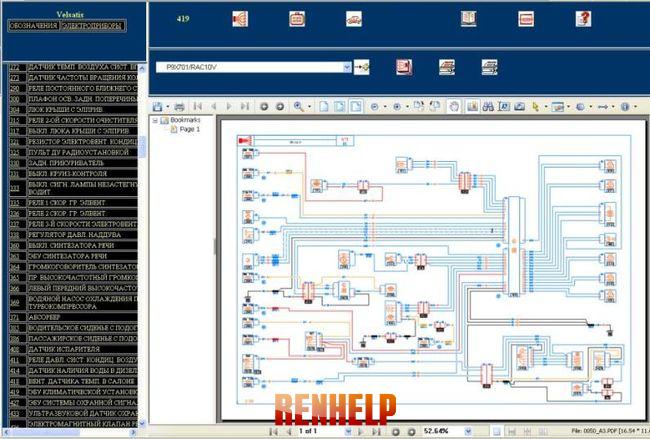The image size is (650, 439).
Task: Click the headlight icon in top bar
Action: coord(240,19)
